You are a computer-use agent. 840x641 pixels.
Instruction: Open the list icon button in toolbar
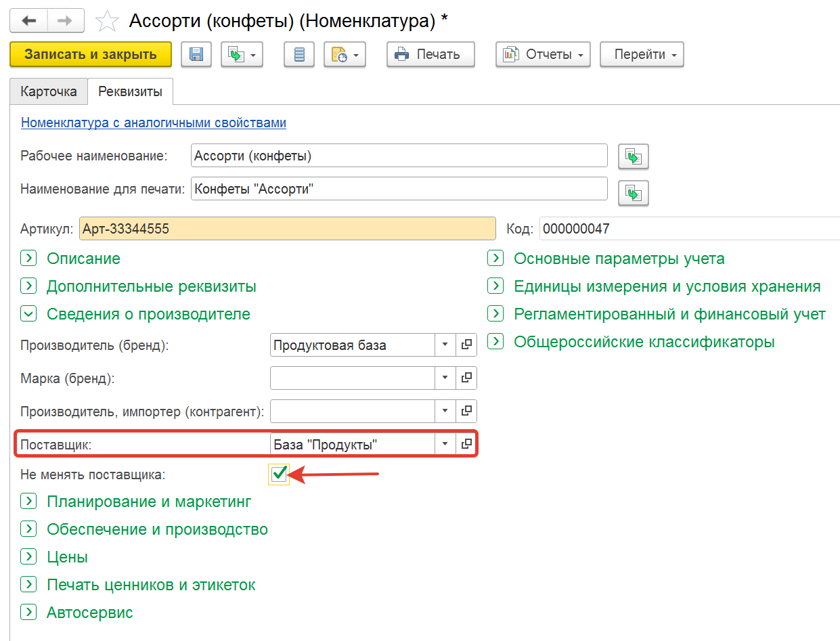299,55
